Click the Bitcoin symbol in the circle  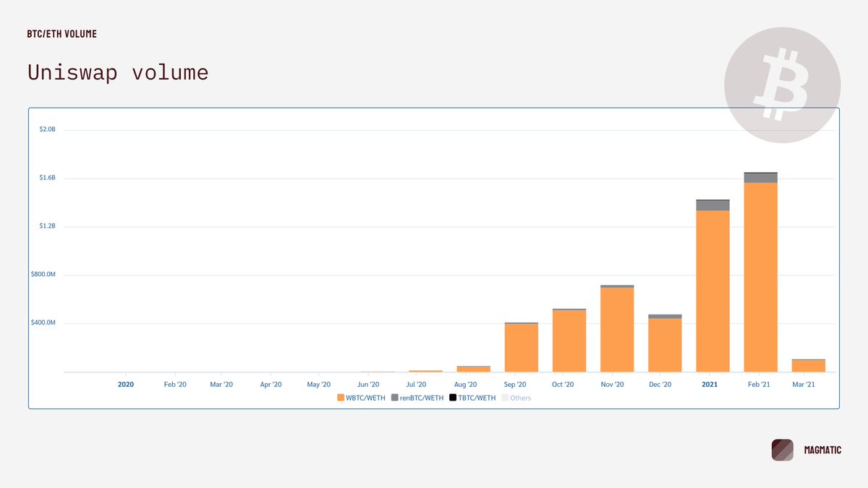(x=782, y=85)
